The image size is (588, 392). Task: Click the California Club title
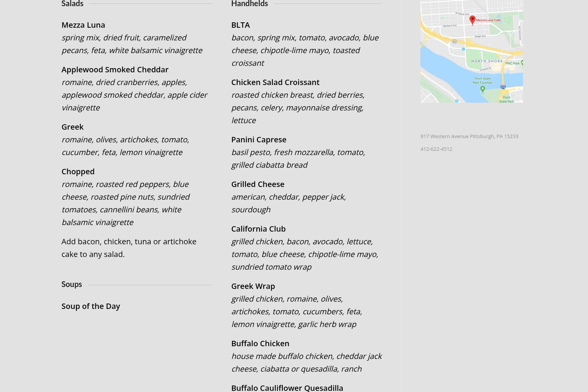[258, 229]
